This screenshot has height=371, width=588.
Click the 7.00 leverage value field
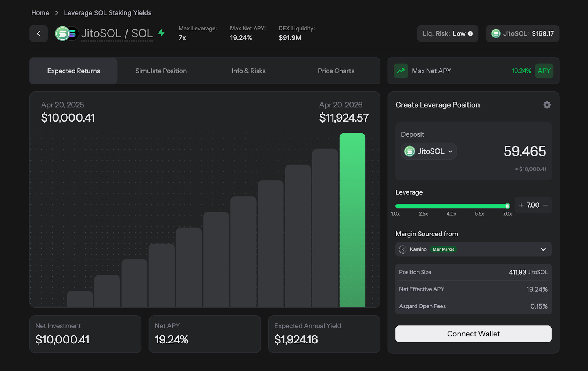(533, 205)
